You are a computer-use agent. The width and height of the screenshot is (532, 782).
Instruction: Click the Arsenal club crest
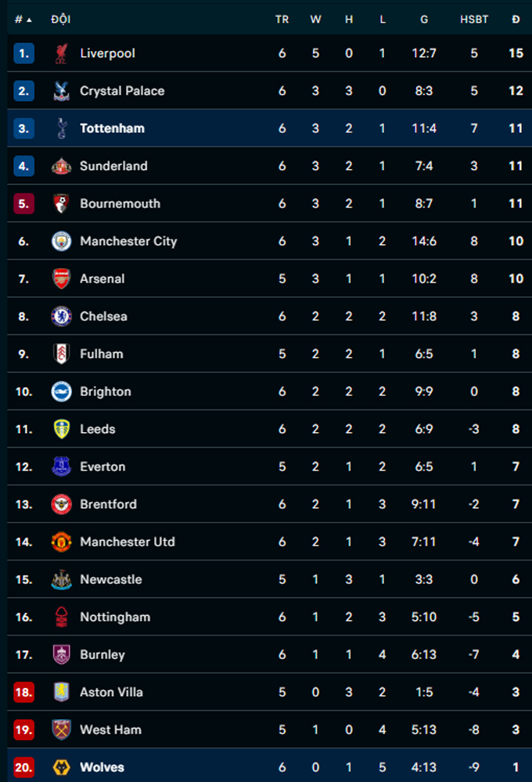(61, 279)
